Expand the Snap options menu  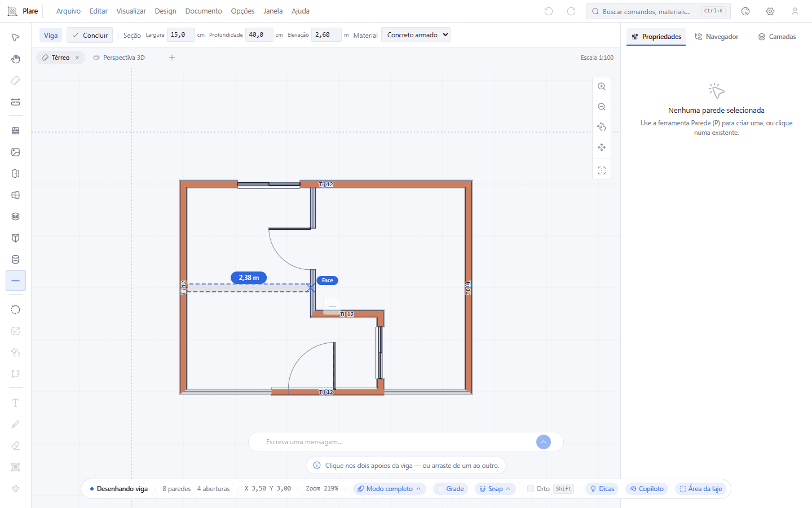(x=495, y=489)
